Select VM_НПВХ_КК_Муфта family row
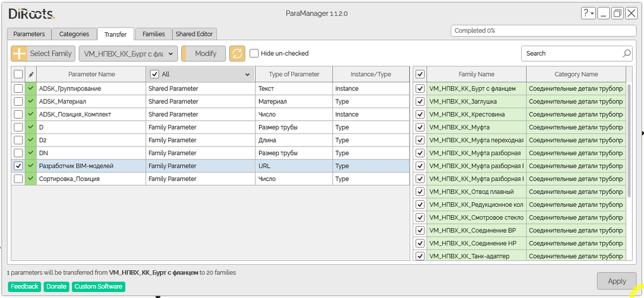The image size is (644, 298). point(519,127)
